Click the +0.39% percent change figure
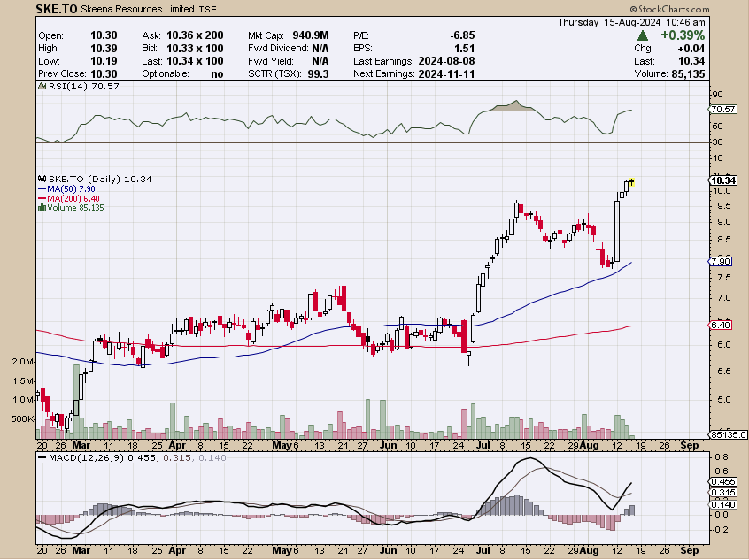 click(682, 35)
